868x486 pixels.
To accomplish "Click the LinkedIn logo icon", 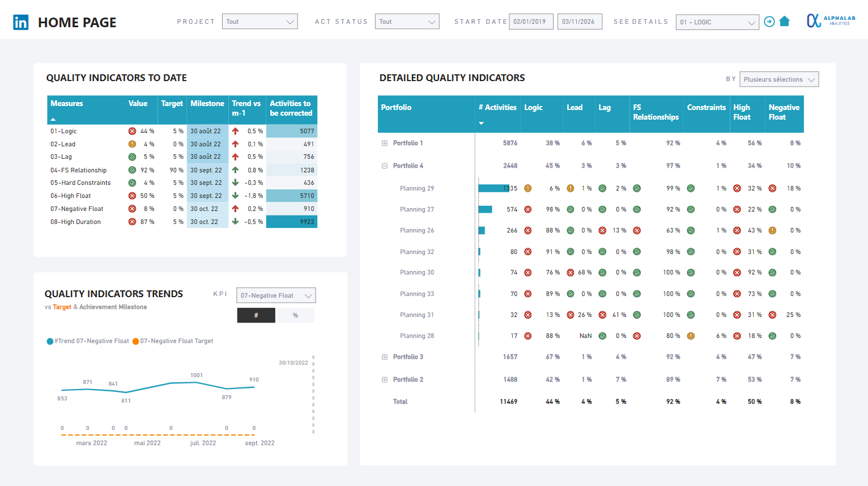I will pos(21,22).
